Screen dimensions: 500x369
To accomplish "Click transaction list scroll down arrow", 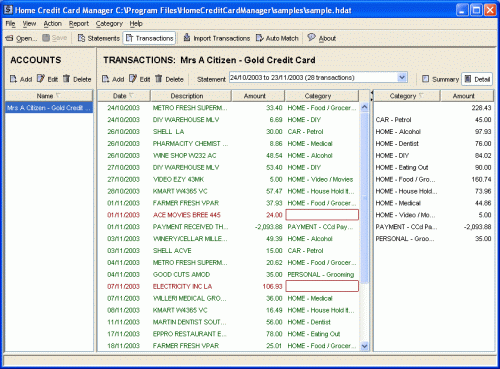I will click(x=364, y=346).
